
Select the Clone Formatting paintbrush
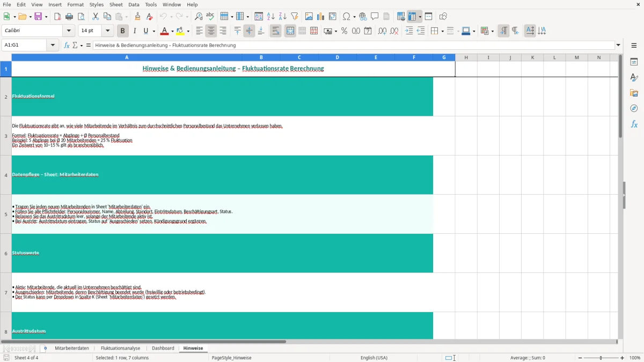[x=137, y=17]
